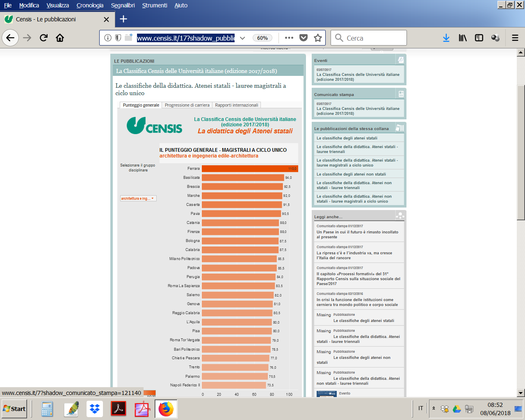Image resolution: width=525 pixels, height=420 pixels.
Task: Close the Censis tab
Action: (106, 19)
